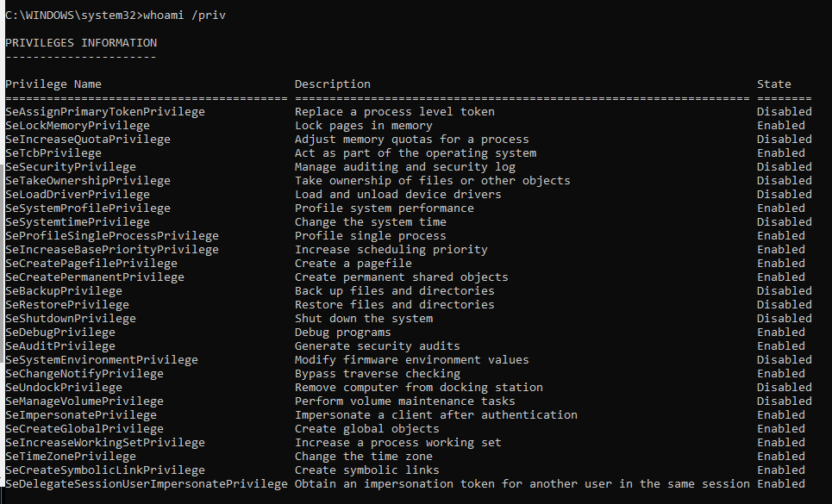This screenshot has height=504, width=832.
Task: Click the SeDelegateSessionUserImpersonatePrivilege name
Action: [x=147, y=484]
